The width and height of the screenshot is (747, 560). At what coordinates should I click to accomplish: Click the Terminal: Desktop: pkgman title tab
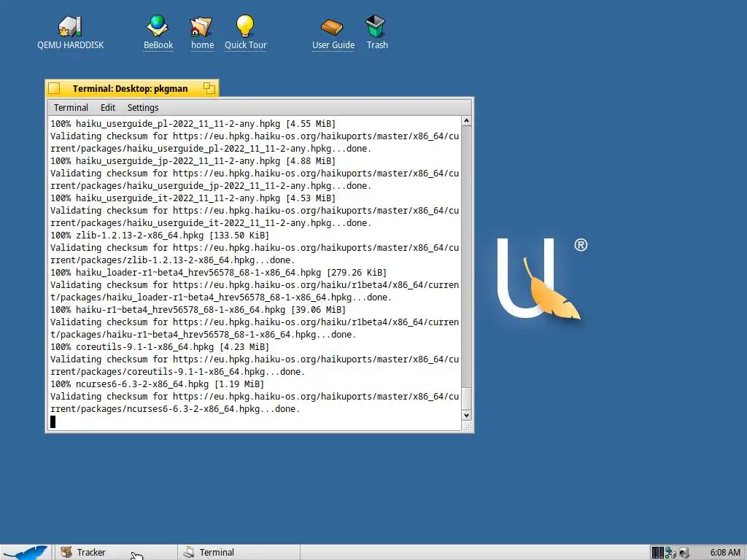click(x=130, y=88)
